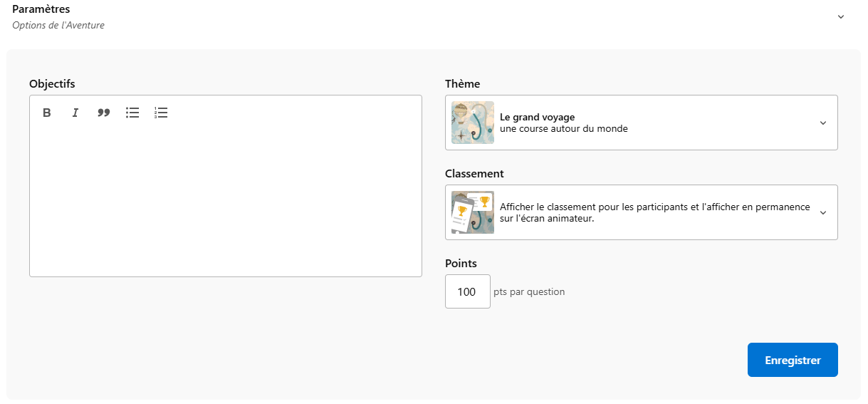Toggle italic formatting in Objectifs editor

75,113
